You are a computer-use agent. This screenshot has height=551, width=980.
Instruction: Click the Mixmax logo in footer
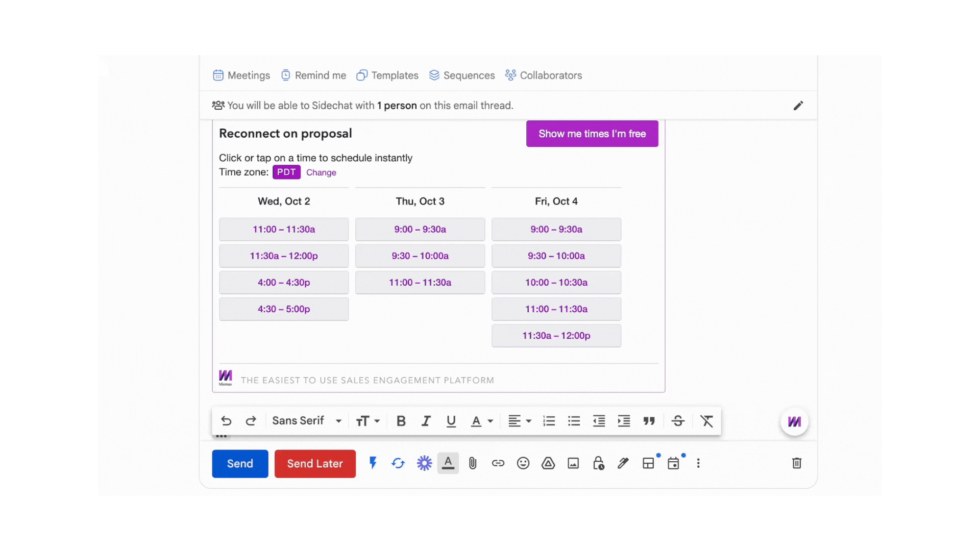point(226,378)
